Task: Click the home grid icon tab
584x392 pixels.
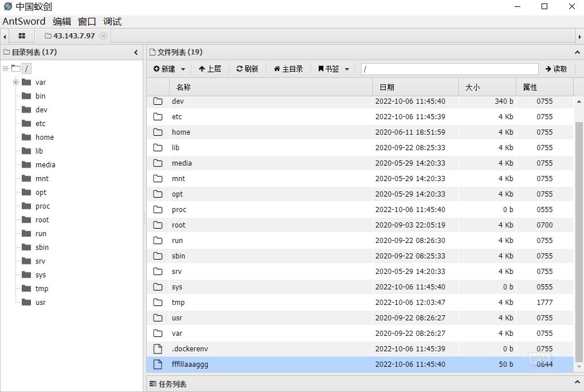Action: tap(22, 36)
